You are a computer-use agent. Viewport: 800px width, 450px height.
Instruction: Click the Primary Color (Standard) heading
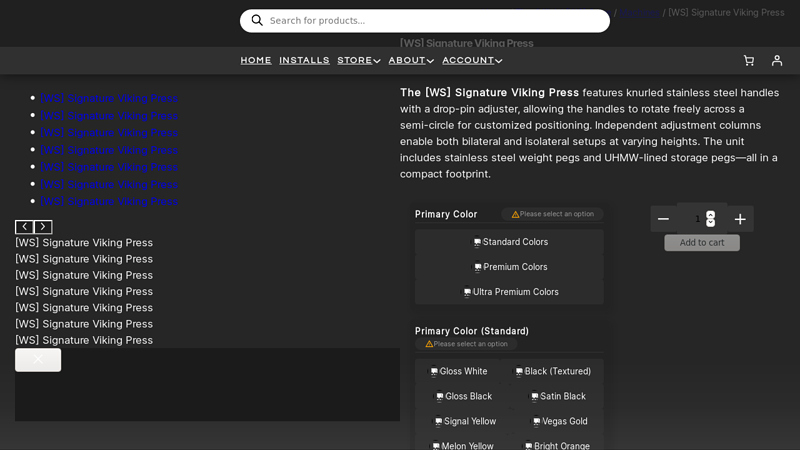[x=472, y=331]
